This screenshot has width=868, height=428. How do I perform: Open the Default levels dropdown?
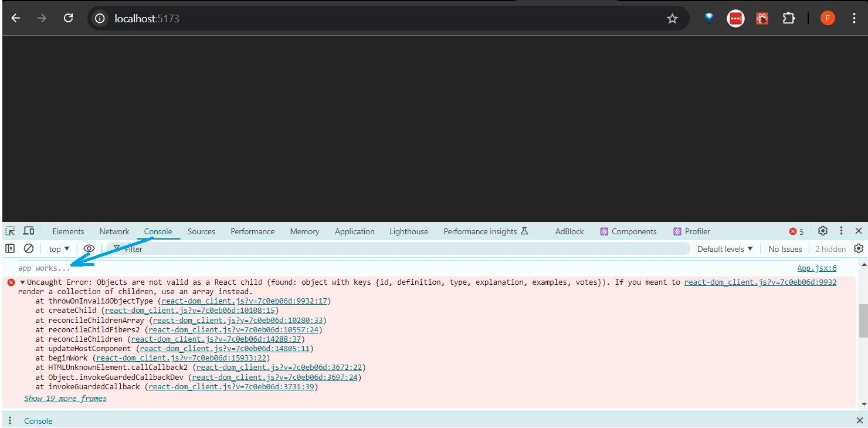[725, 249]
